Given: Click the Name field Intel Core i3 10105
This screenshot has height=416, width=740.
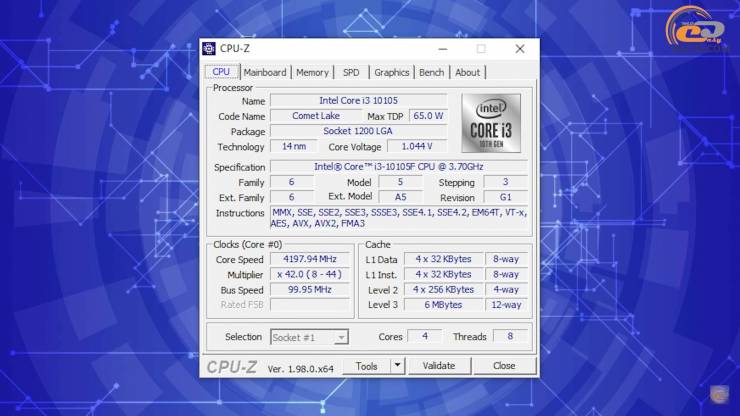Looking at the screenshot, I should 358,101.
